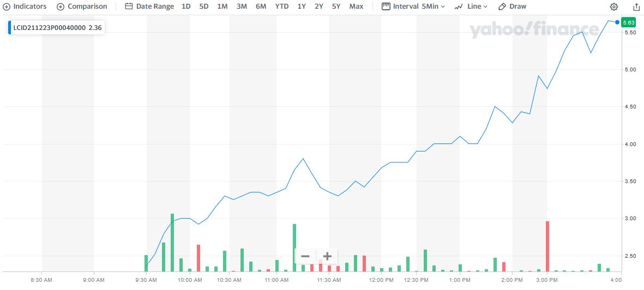Image resolution: width=644 pixels, height=290 pixels.
Task: Click the 5.63 current price tag
Action: (x=628, y=22)
